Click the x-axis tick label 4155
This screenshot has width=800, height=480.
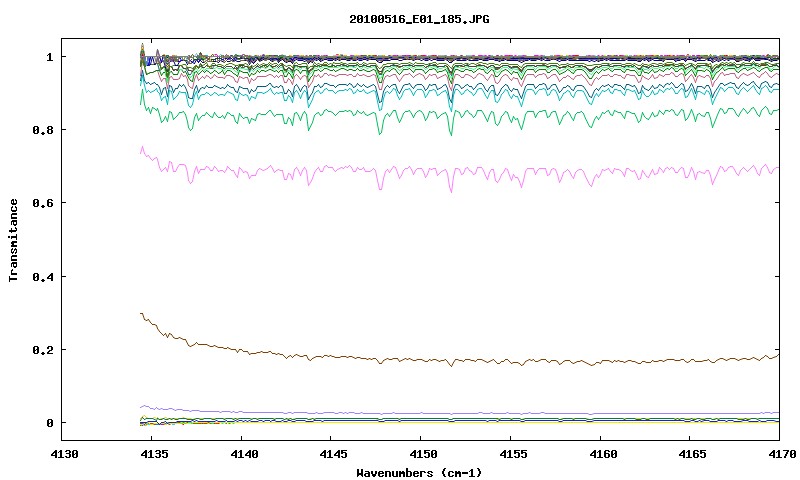[x=513, y=453]
